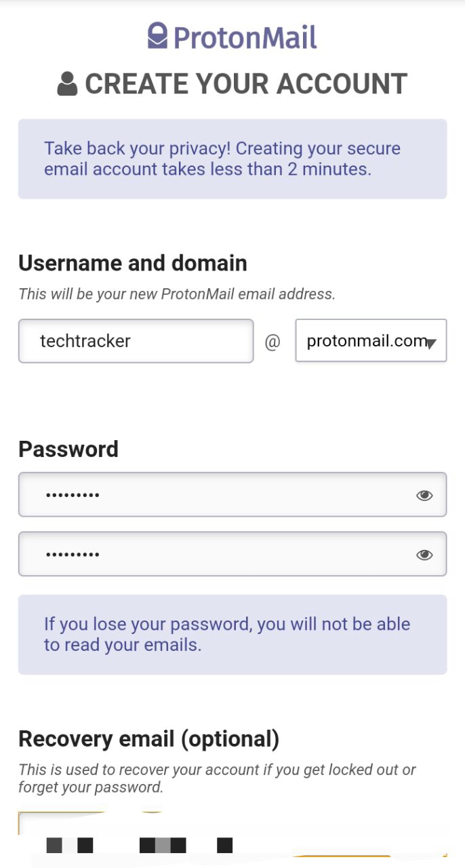Focus the username field containing techtracker
The image size is (465, 868).
pos(136,341)
